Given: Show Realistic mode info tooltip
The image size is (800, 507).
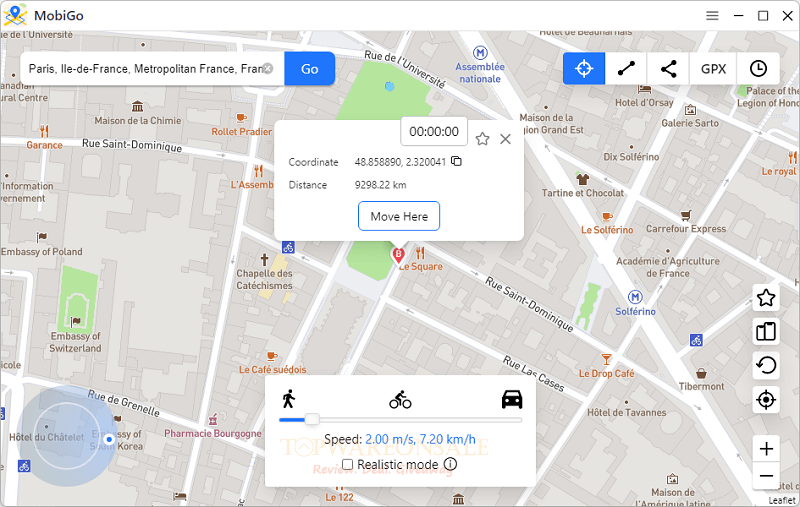Looking at the screenshot, I should (x=451, y=464).
